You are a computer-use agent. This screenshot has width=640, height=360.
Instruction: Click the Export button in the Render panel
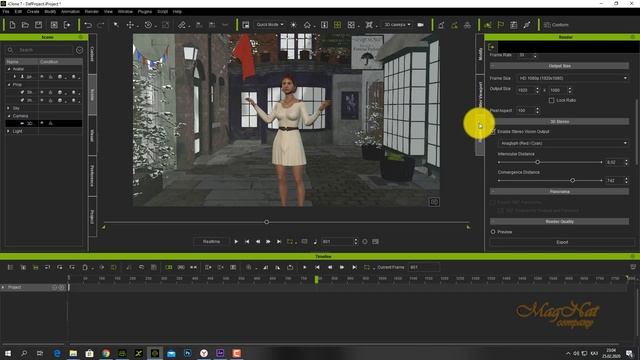point(562,242)
